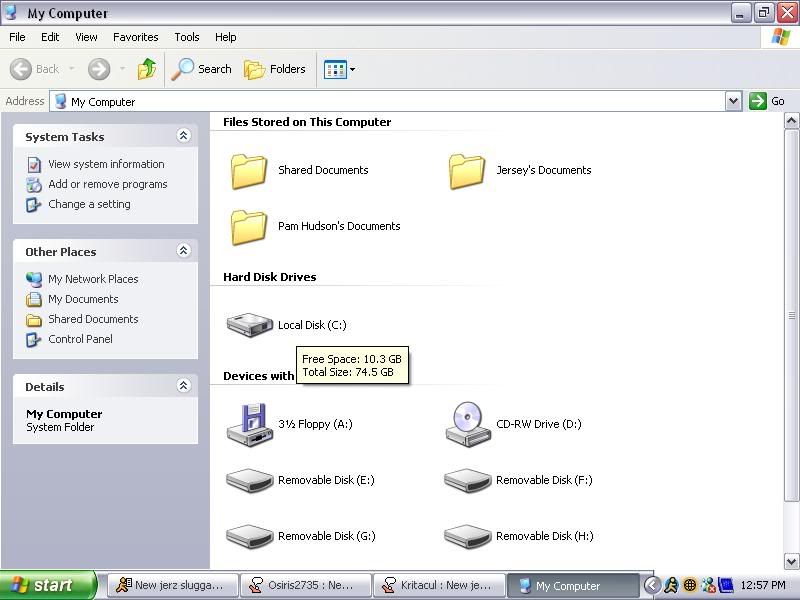Open the My Network Places link
Image resolution: width=800 pixels, height=600 pixels.
click(x=93, y=279)
